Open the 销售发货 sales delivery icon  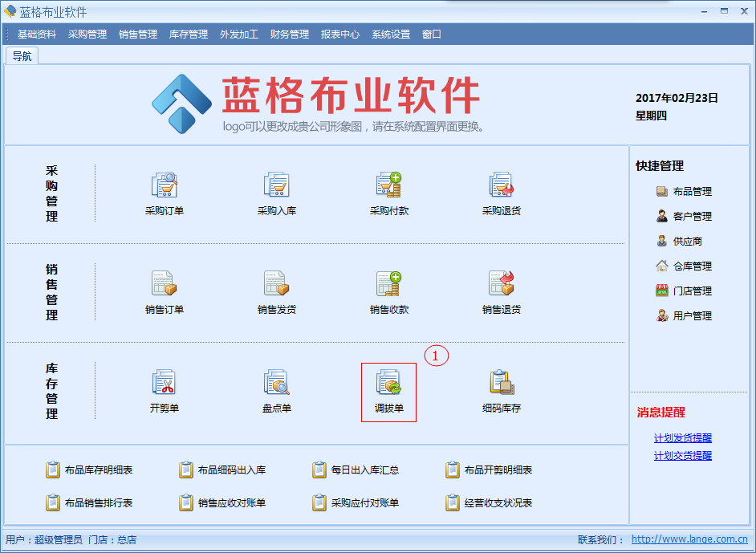277,283
